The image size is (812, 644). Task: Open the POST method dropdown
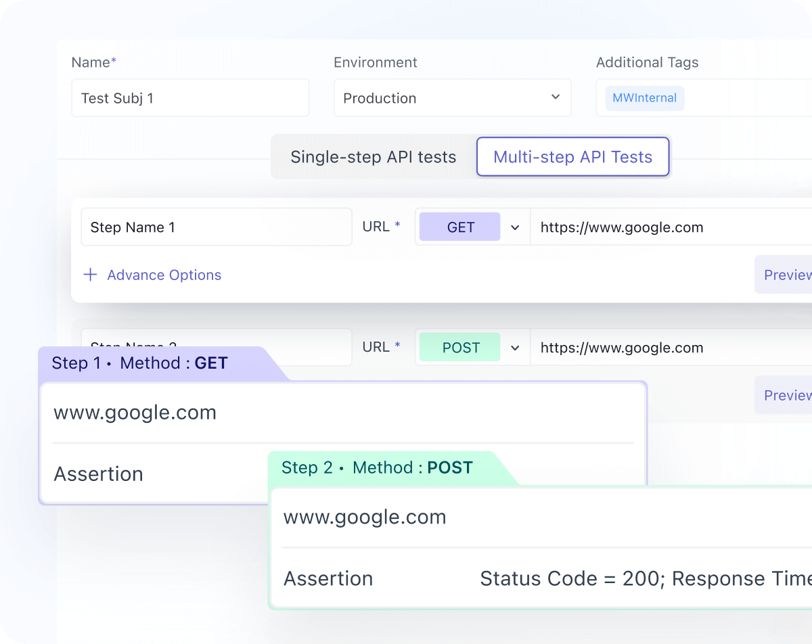coord(472,348)
